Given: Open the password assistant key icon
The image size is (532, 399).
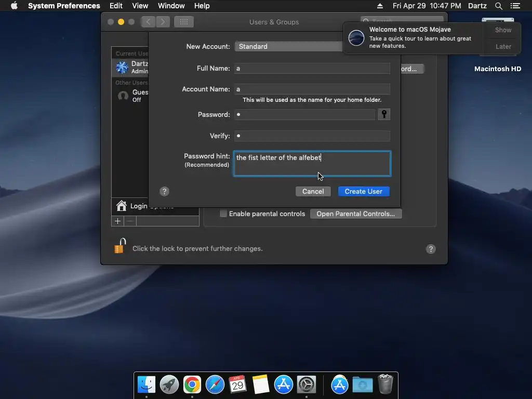Looking at the screenshot, I should (x=384, y=114).
